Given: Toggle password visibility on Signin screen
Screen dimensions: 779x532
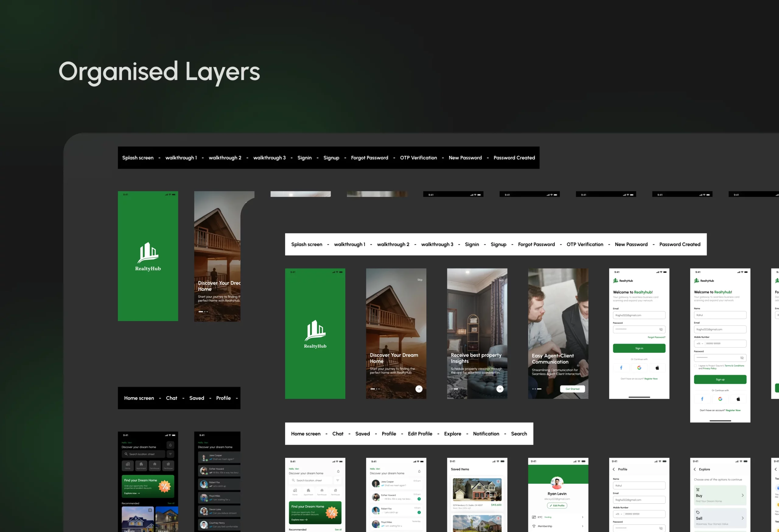Looking at the screenshot, I should coord(661,329).
